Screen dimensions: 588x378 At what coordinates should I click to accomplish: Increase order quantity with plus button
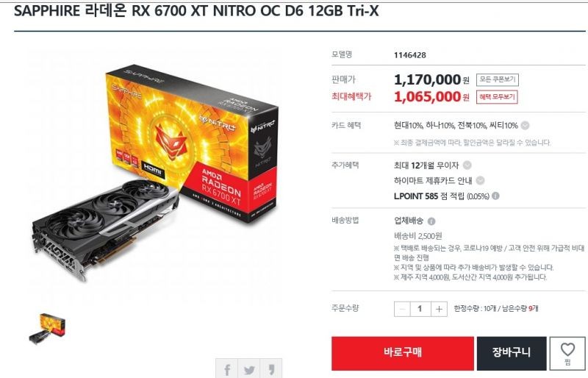click(439, 309)
